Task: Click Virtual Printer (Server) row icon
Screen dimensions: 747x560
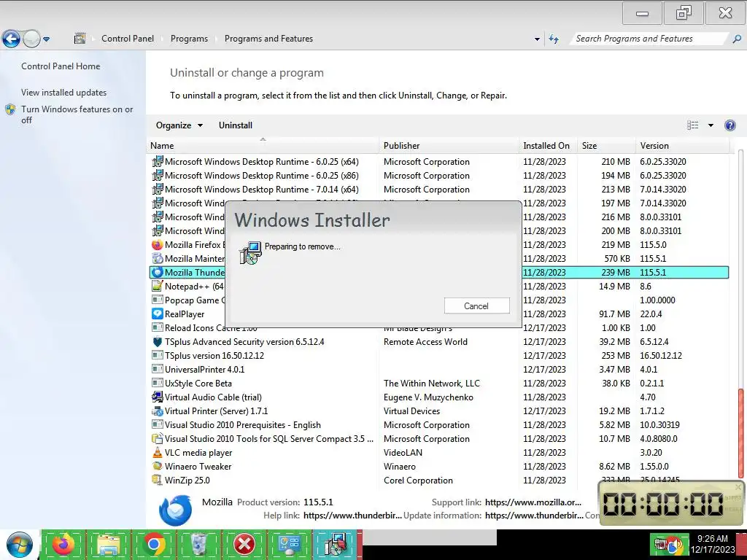Action: point(158,411)
